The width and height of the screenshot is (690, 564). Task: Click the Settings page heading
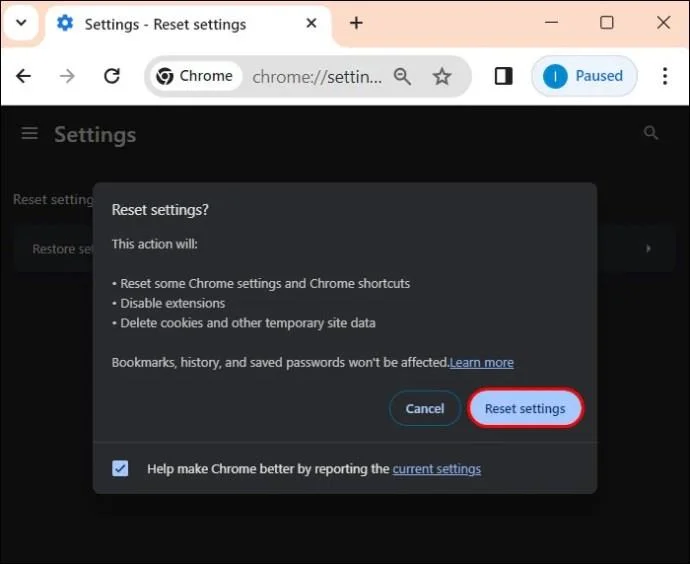[95, 135]
